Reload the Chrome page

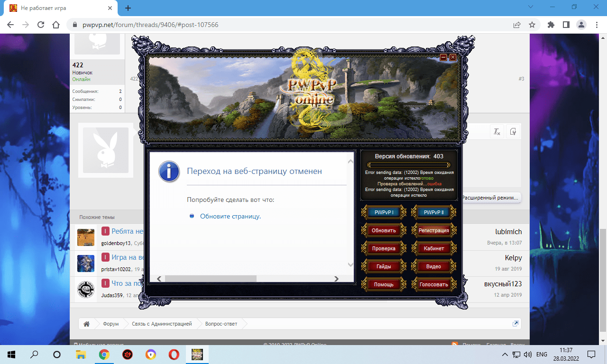coord(41,25)
